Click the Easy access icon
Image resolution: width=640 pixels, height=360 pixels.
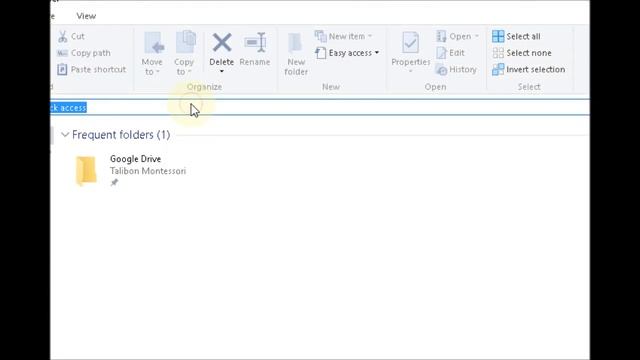click(x=321, y=53)
